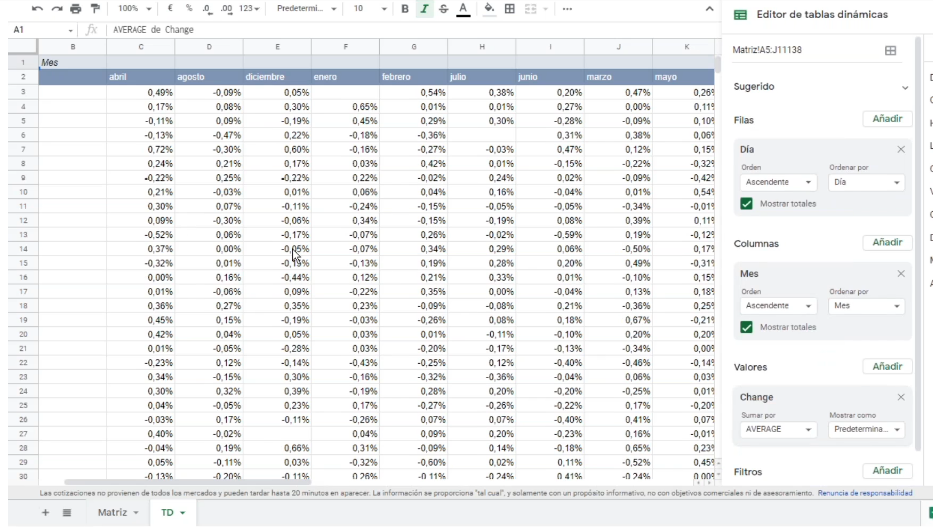Increase decimal places
The height and width of the screenshot is (527, 933).
point(226,9)
